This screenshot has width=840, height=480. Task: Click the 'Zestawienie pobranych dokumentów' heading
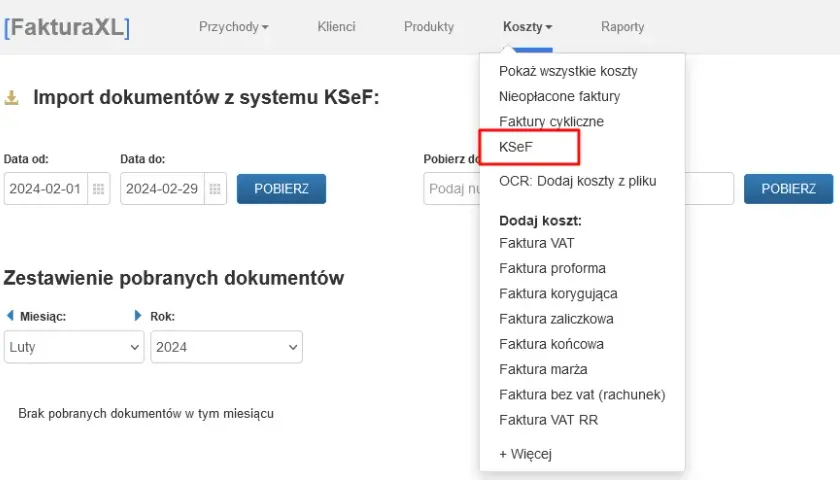pyautogui.click(x=174, y=278)
